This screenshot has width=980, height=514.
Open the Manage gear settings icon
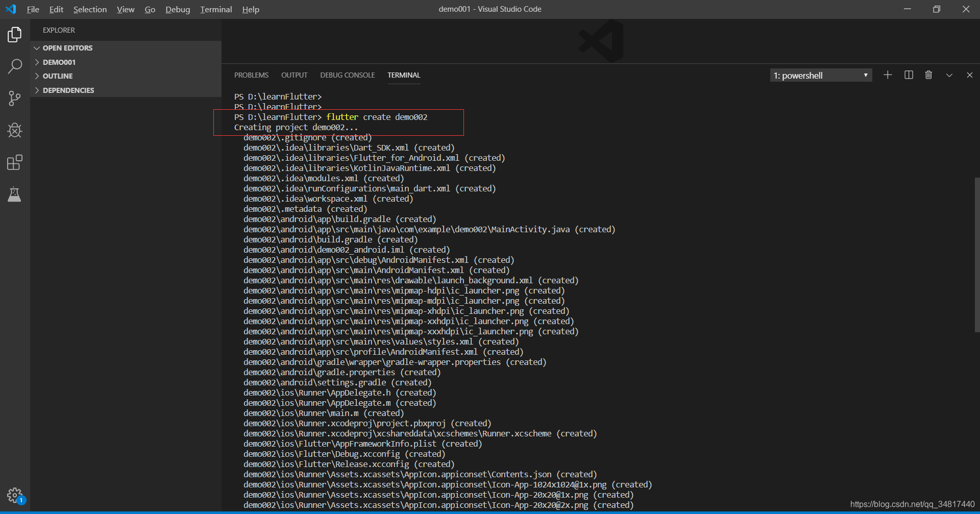pos(15,495)
